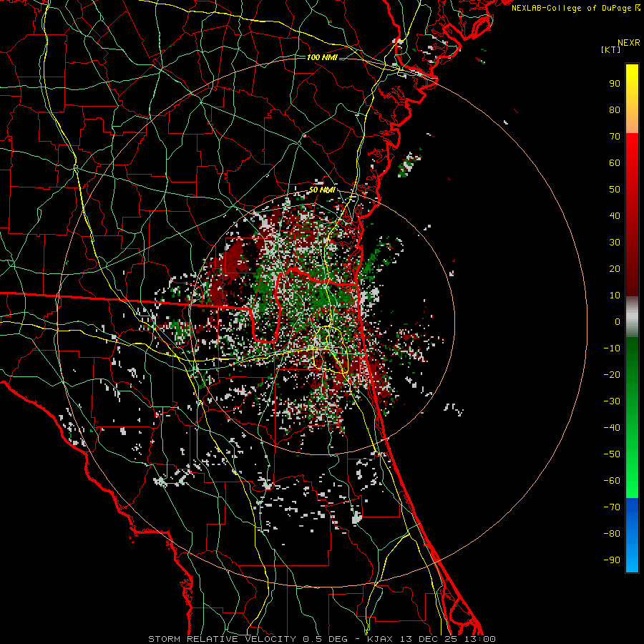
Task: Click the "-80" velocity scale label
Action: 612,534
